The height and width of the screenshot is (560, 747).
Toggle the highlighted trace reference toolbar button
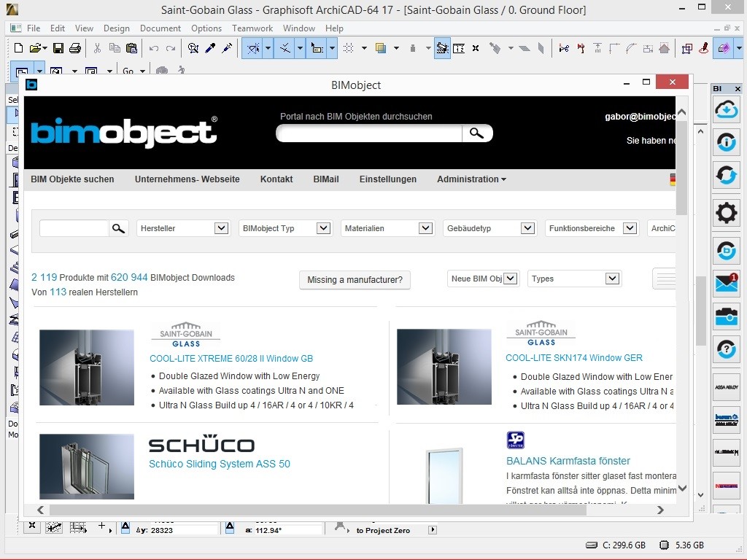(442, 48)
